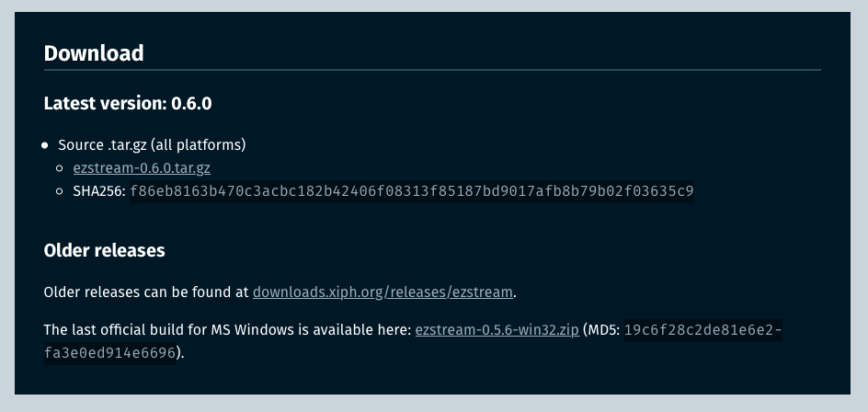Click the solid bullet before Source .tar.gz
This screenshot has width=868, height=412.
[x=45, y=145]
